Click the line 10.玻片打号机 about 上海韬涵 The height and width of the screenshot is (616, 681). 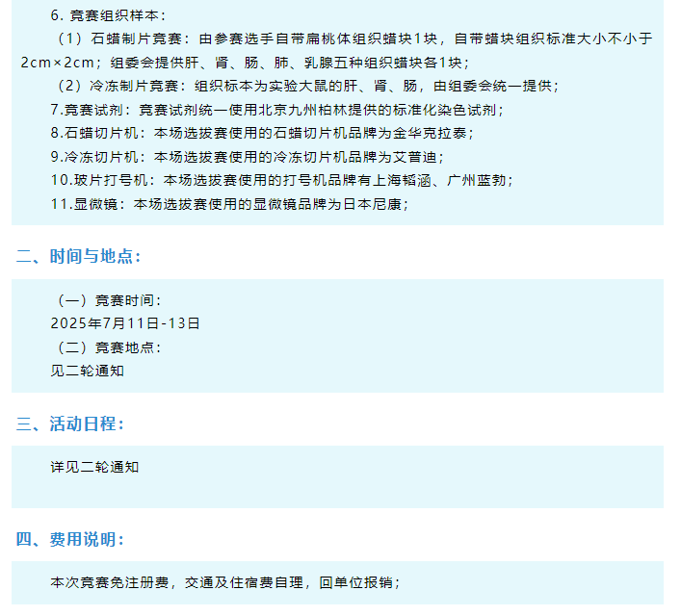coord(282,180)
